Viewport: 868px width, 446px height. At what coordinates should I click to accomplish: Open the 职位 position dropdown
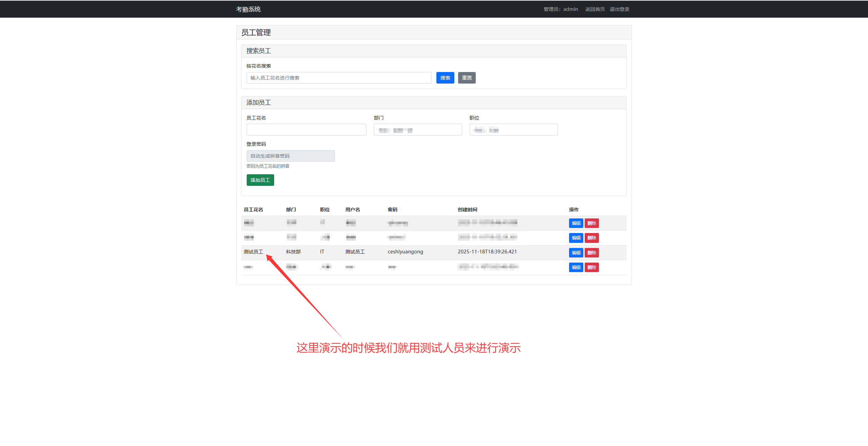point(513,130)
